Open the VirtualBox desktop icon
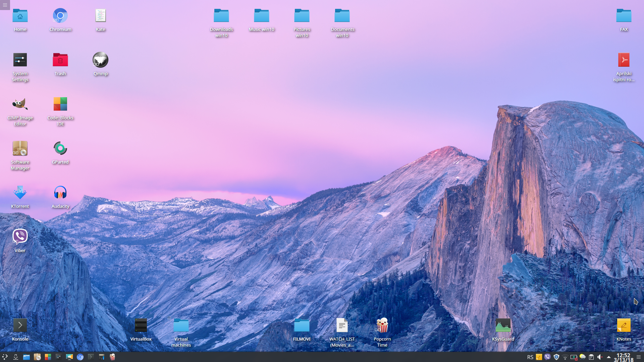Viewport: 644px width, 362px height. click(141, 326)
